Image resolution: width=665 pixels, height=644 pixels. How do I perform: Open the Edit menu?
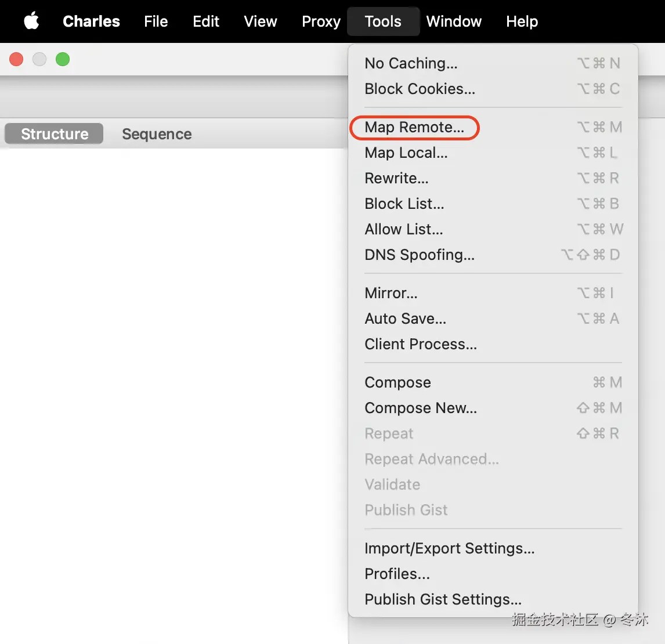tap(205, 21)
